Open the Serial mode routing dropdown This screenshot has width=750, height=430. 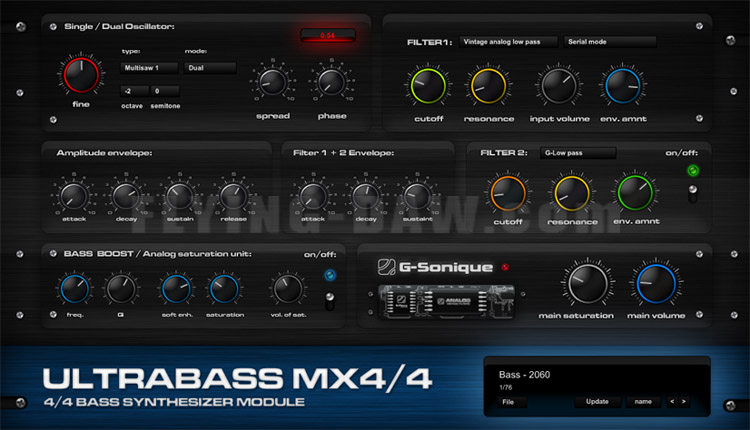pos(610,42)
